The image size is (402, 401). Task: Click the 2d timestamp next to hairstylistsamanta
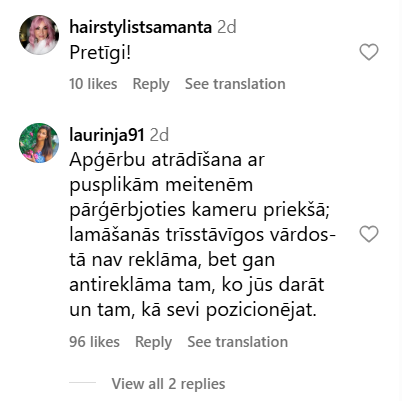(x=227, y=27)
